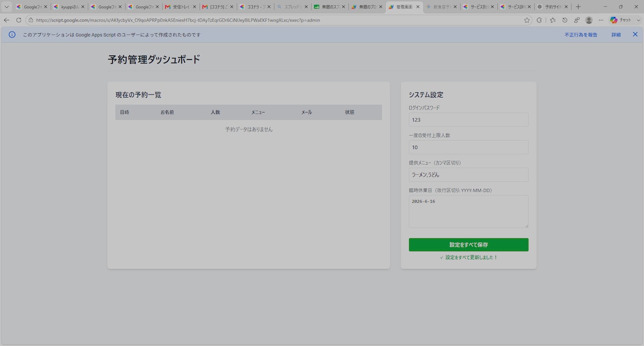Go back to the previous page

coord(6,20)
